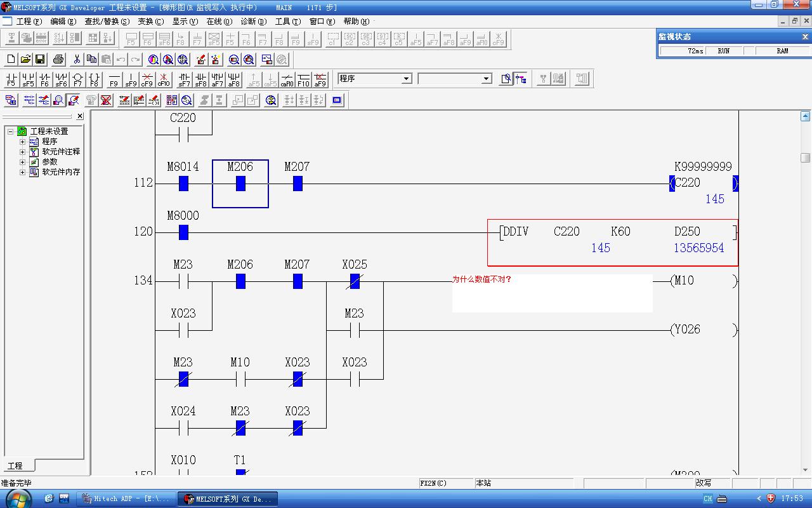This screenshot has width=812, height=508.
Task: Insert normally open contact F5
Action: click(x=11, y=79)
